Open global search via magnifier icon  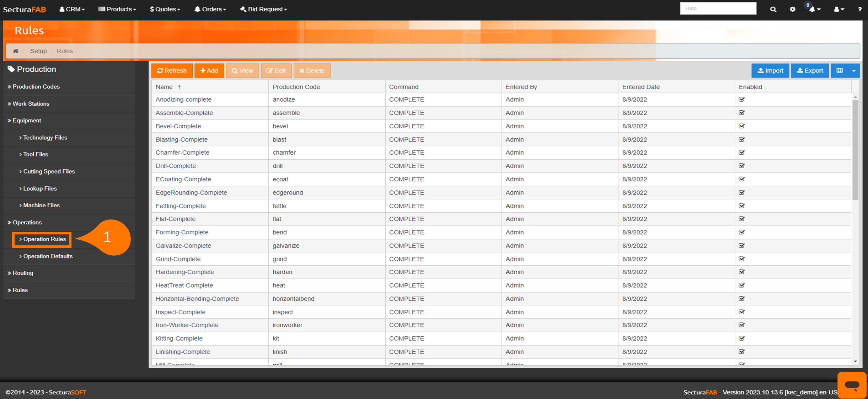773,9
